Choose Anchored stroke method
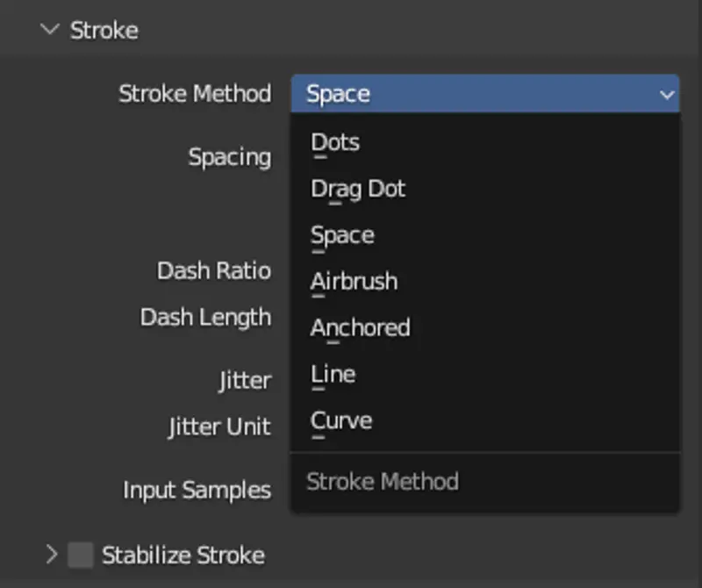702x588 pixels. click(x=361, y=327)
